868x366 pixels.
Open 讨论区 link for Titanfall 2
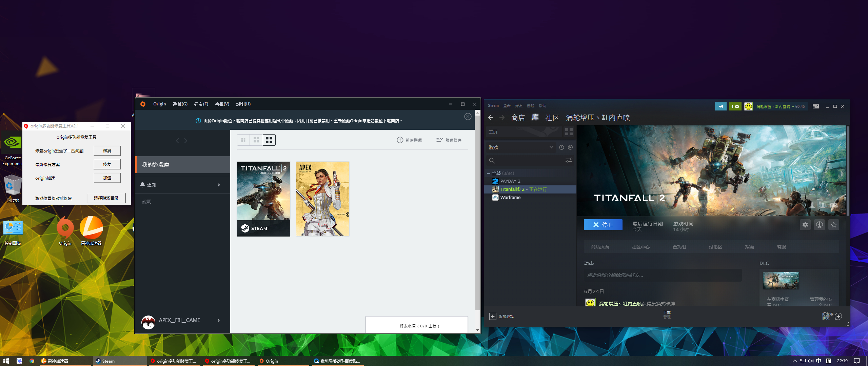pos(715,247)
